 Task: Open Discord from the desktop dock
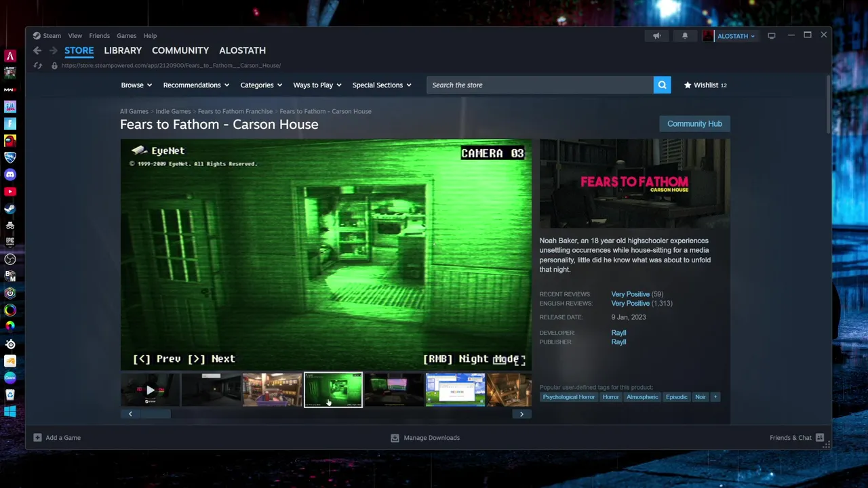click(10, 175)
